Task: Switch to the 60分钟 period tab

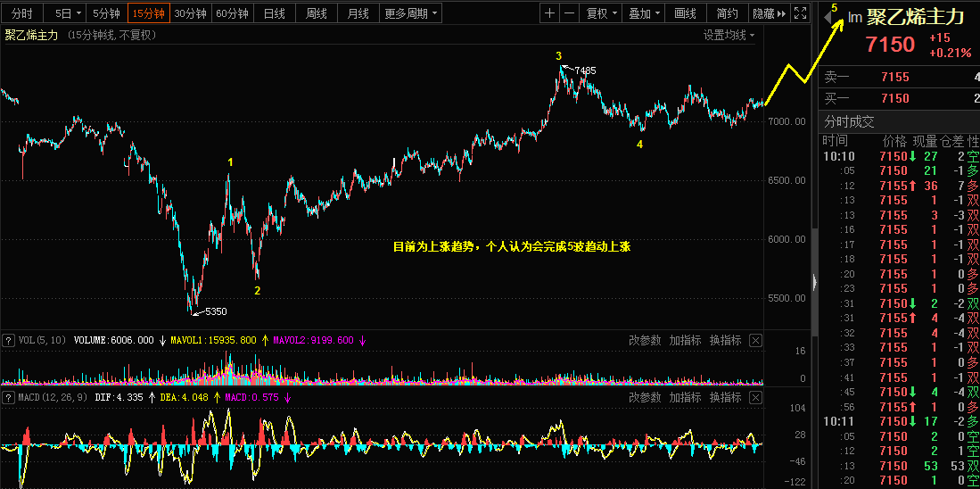Action: point(232,13)
